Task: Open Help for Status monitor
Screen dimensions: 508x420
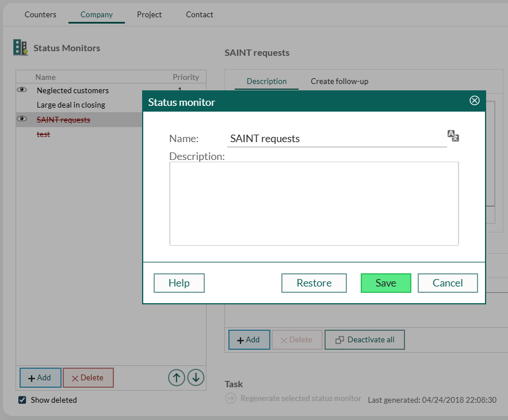Action: pyautogui.click(x=179, y=283)
